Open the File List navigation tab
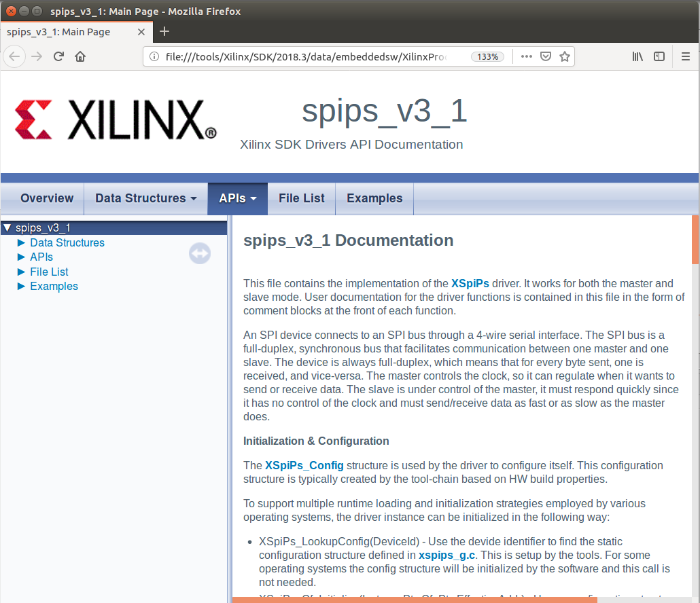Viewport: 700px width, 603px height. point(301,198)
